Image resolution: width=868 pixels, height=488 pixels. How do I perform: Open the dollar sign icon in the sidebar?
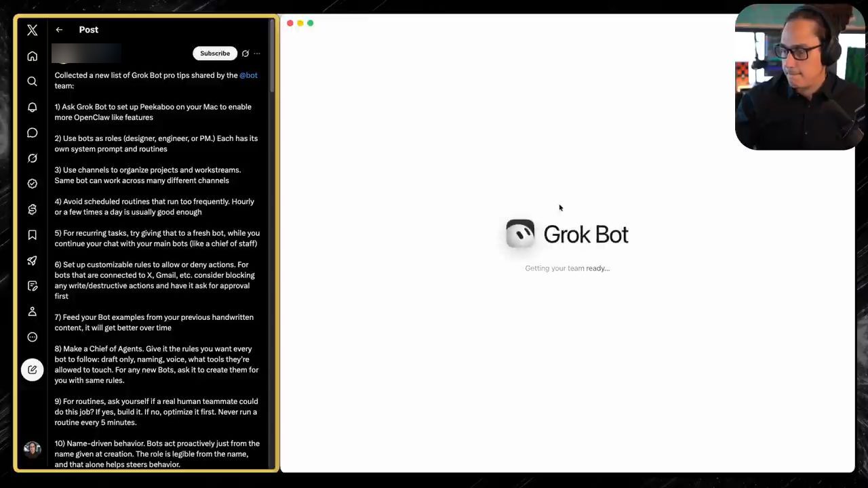(x=32, y=209)
